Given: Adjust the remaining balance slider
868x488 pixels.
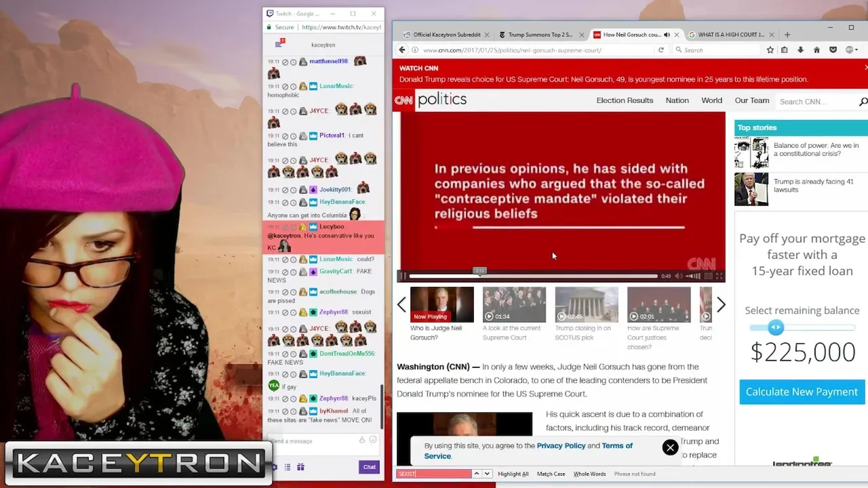Looking at the screenshot, I should click(776, 327).
